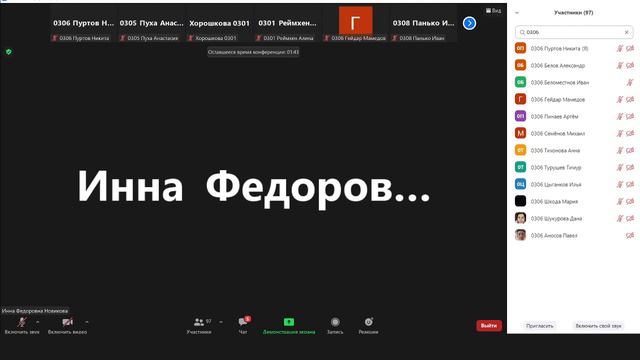Click avatar photo of Шукурова Дана

pos(520,218)
